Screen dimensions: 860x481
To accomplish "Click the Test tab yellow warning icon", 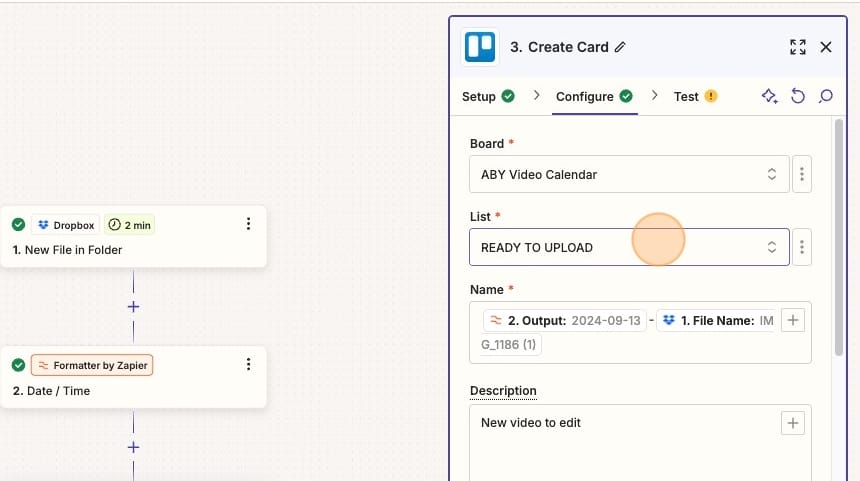I will pyautogui.click(x=711, y=96).
